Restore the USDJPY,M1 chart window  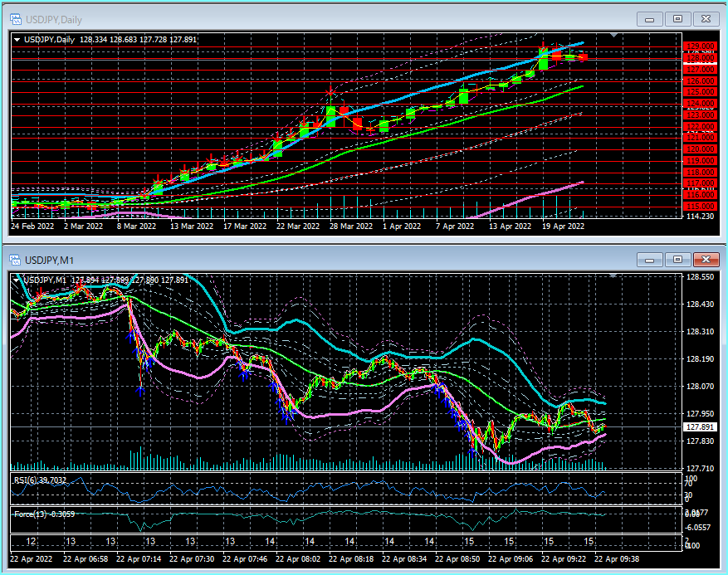(678, 260)
